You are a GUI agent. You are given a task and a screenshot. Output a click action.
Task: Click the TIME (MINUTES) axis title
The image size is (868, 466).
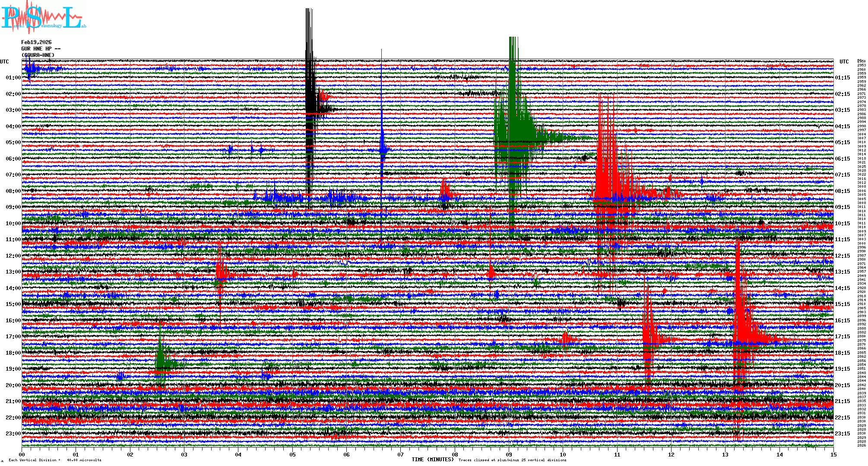[x=433, y=460]
